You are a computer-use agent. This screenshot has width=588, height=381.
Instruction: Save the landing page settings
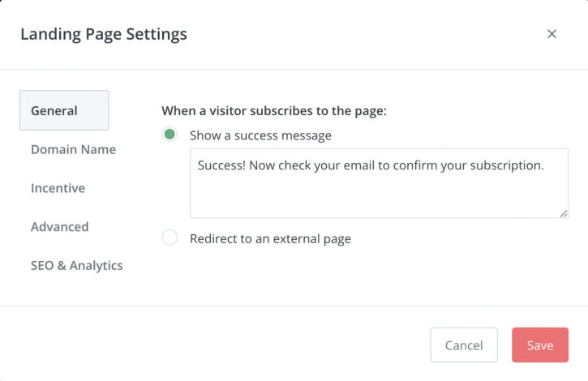540,345
